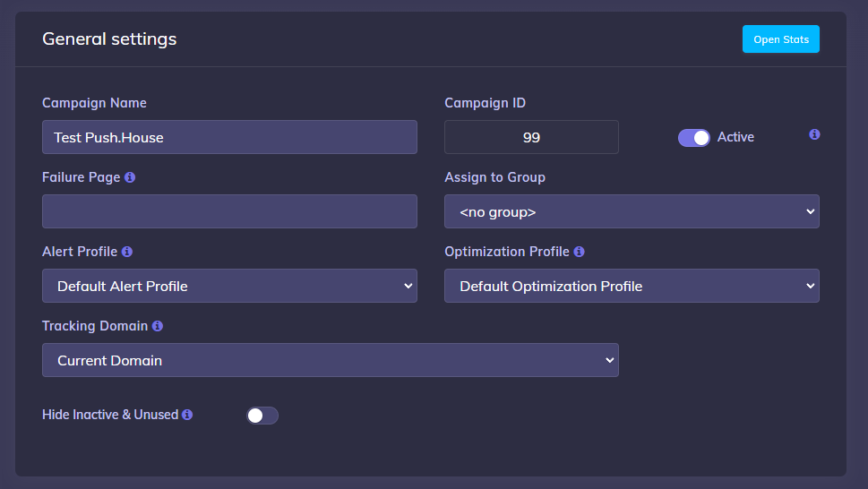The image size is (868, 489).
Task: Click the empty Failure Page input
Action: click(x=229, y=212)
